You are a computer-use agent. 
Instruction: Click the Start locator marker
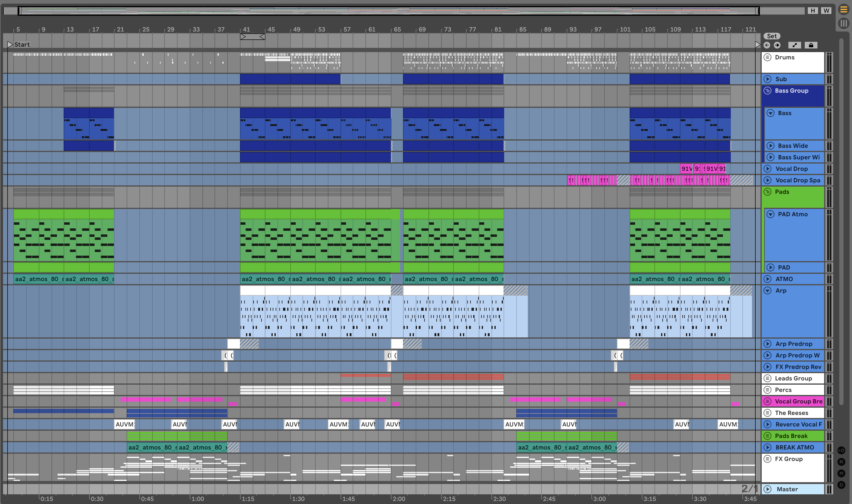[x=10, y=45]
